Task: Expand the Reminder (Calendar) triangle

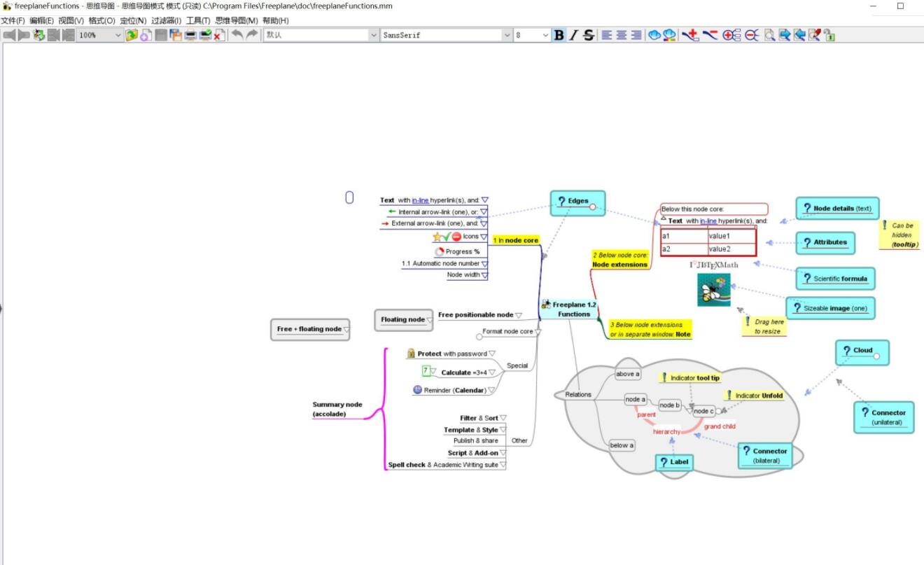Action: [491, 391]
